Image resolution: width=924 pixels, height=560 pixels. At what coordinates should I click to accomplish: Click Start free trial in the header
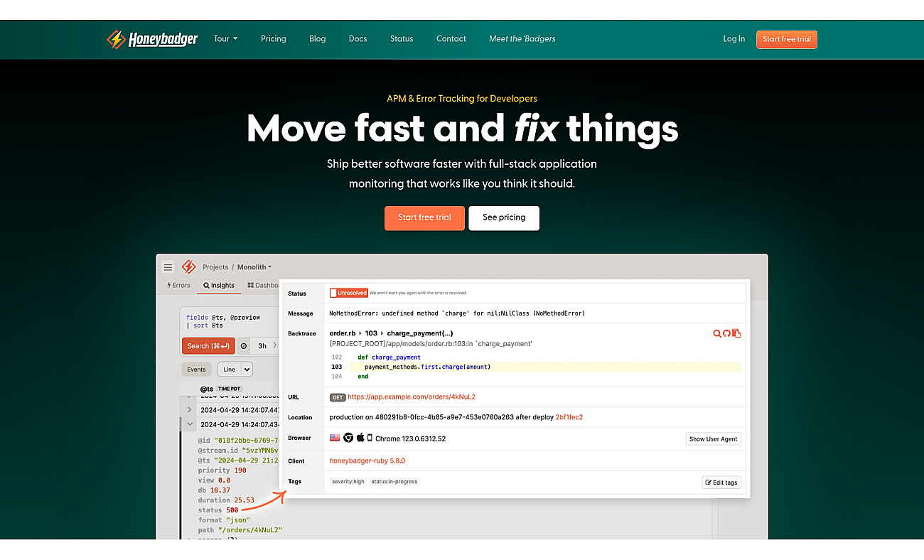(x=787, y=40)
